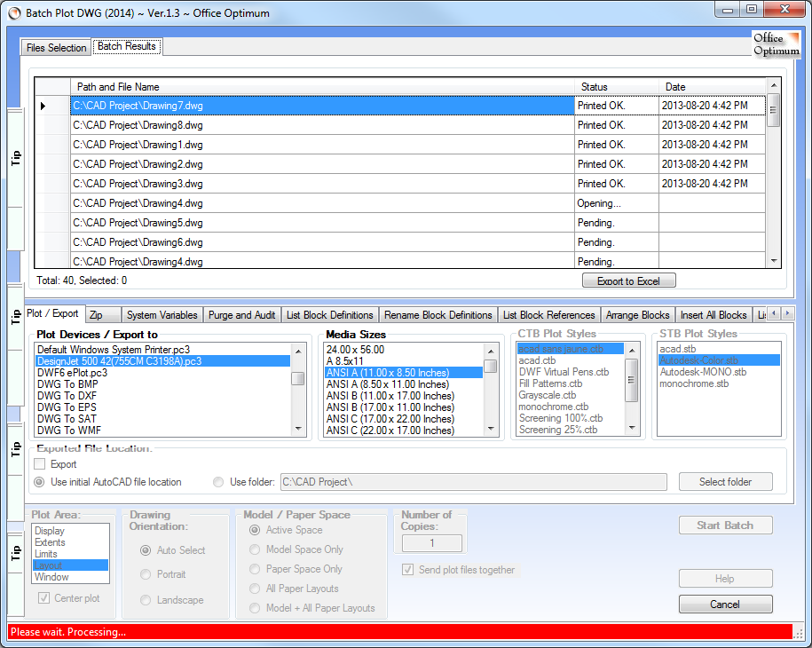Click the Status column header

click(x=616, y=87)
